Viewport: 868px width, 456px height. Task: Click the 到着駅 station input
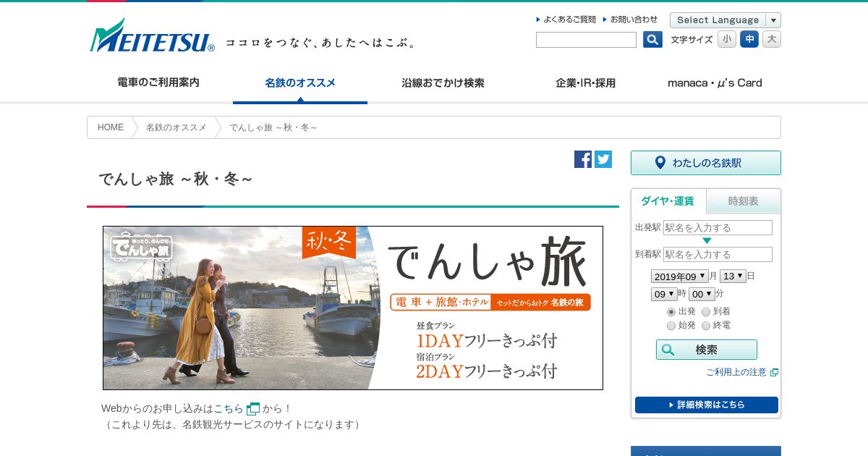[718, 254]
